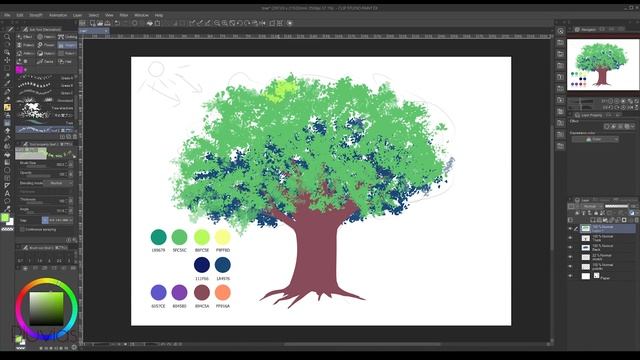The width and height of the screenshot is (640, 360).
Task: Open the Window menu
Action: [141, 15]
